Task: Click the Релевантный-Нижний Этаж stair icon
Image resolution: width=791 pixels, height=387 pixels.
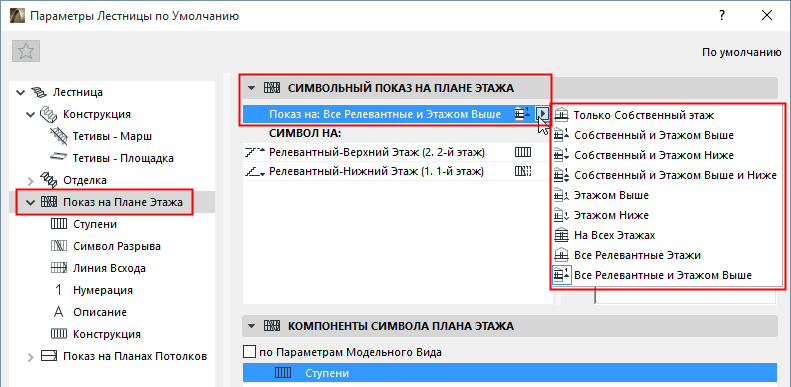Action: click(255, 172)
